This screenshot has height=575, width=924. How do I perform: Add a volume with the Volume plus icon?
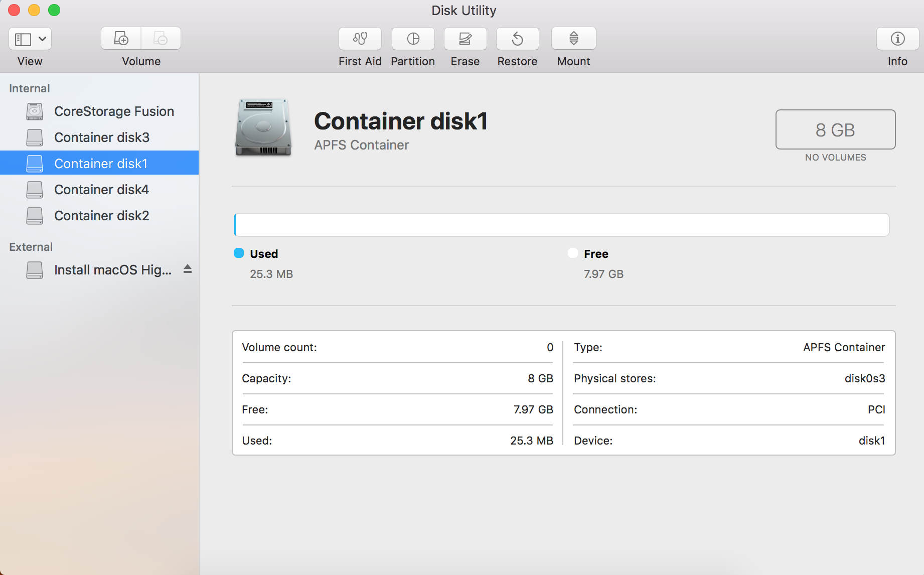[x=120, y=38]
